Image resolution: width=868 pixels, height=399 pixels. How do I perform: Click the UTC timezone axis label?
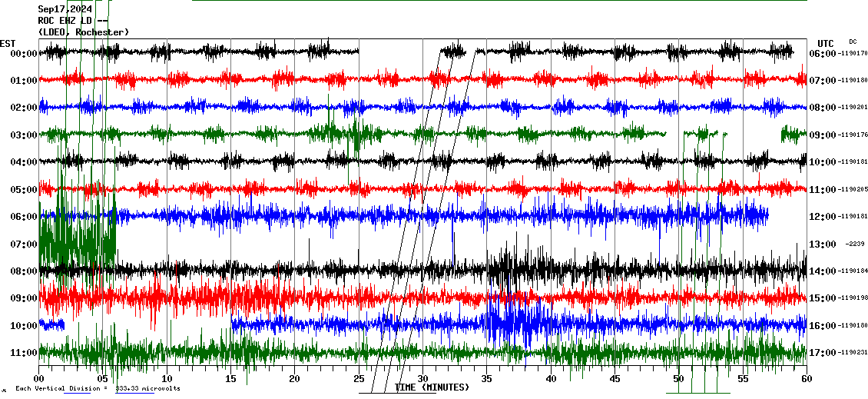[x=826, y=43]
